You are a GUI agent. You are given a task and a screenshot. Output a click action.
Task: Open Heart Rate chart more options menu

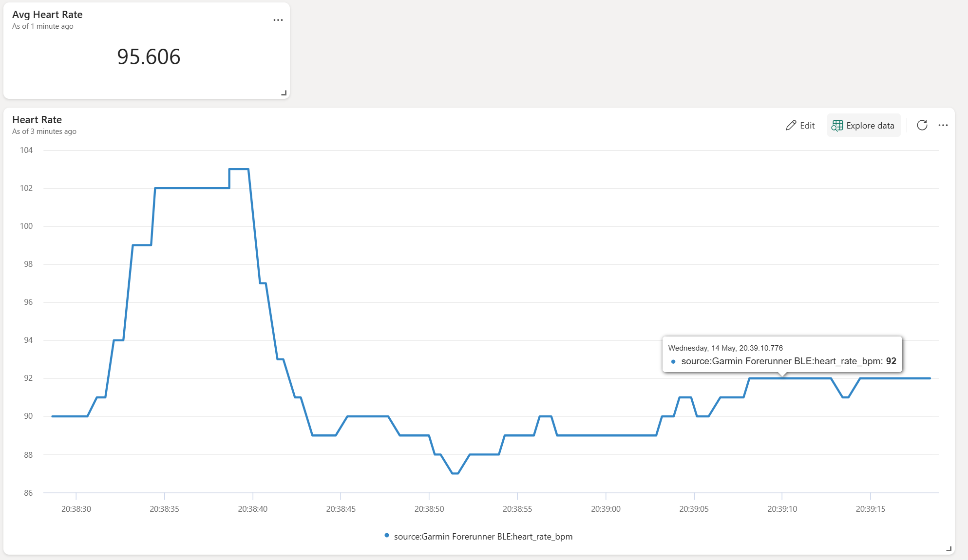(x=943, y=125)
